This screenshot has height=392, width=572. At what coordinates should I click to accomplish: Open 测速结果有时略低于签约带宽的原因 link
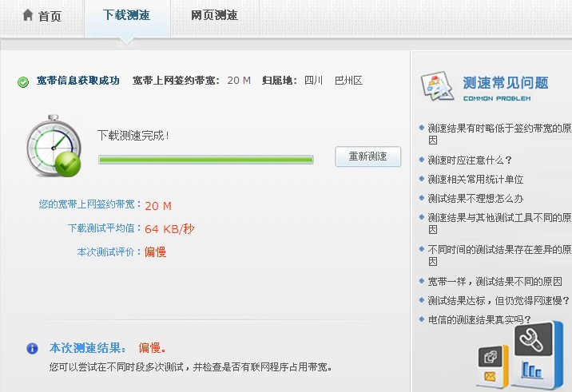click(499, 134)
